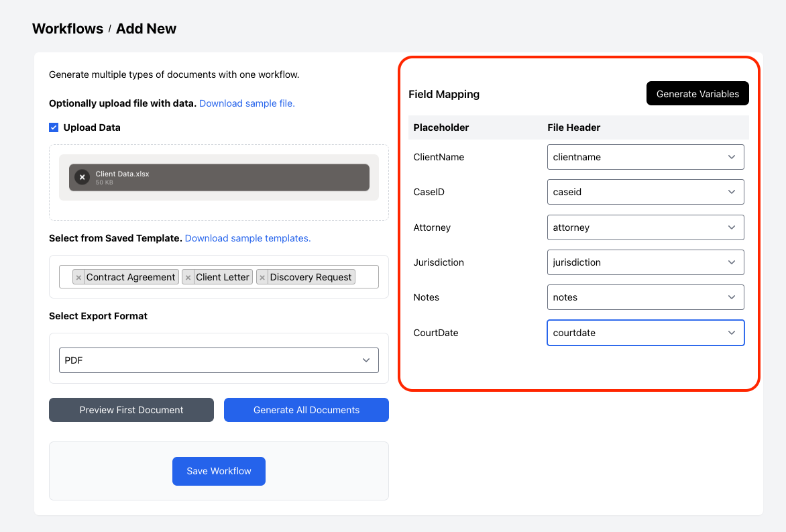Click Download sample templates link

[247, 238]
